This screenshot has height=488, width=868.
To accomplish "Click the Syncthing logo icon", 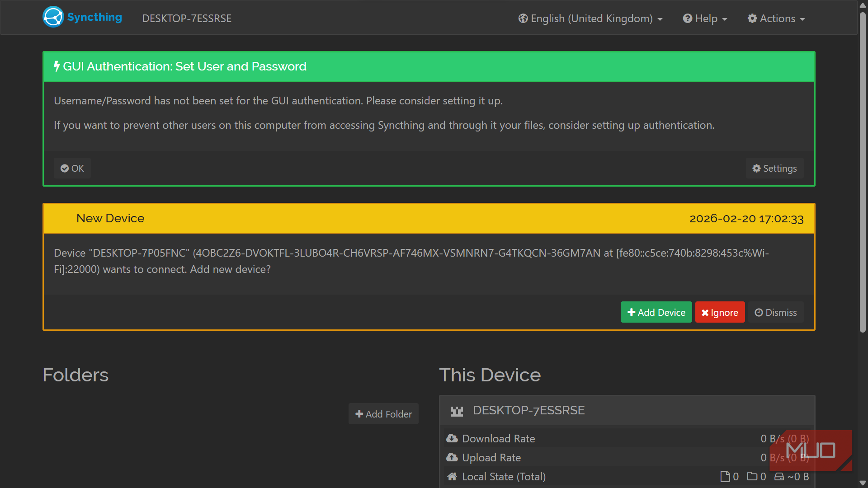I will [x=53, y=17].
